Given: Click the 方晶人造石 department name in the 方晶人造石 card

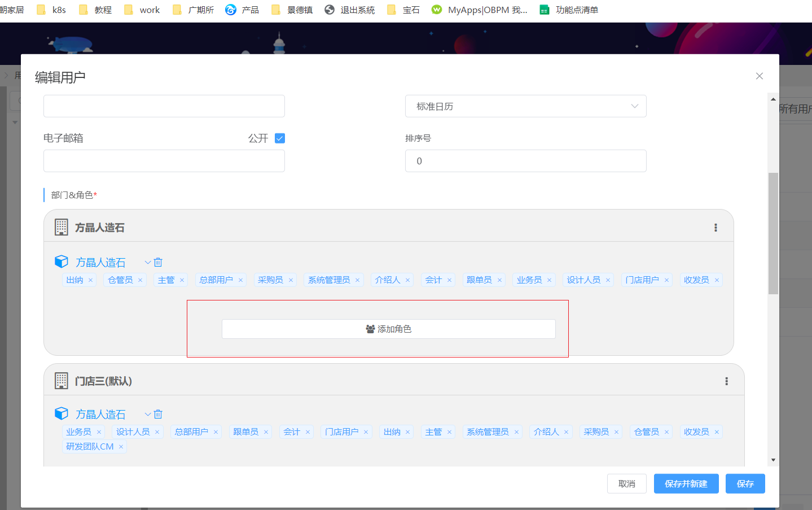Looking at the screenshot, I should point(100,262).
